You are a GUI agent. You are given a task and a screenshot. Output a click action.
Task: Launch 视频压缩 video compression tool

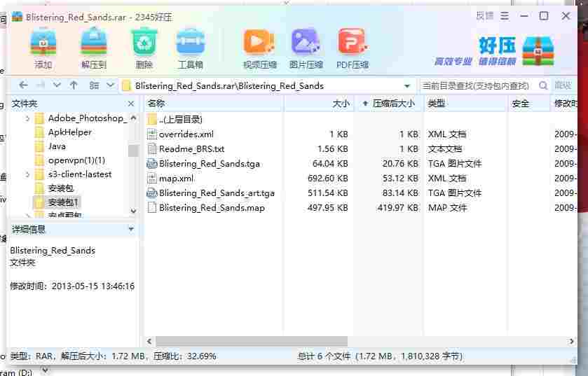(x=259, y=42)
